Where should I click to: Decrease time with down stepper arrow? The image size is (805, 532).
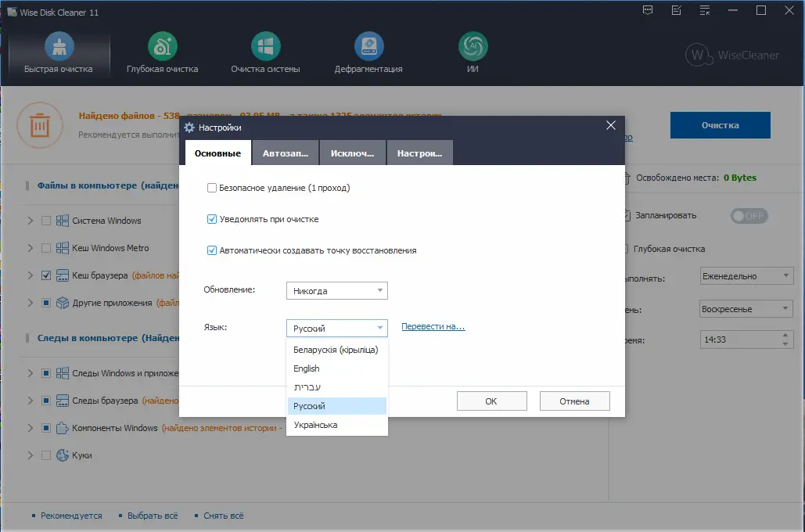(785, 343)
